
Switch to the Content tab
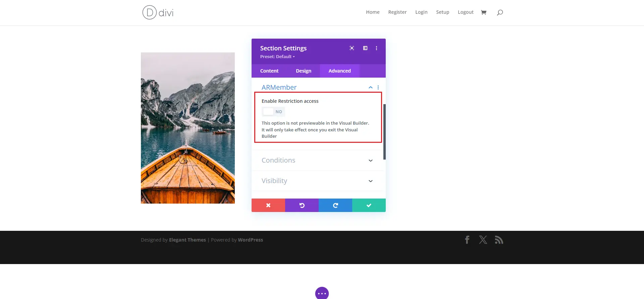point(269,71)
